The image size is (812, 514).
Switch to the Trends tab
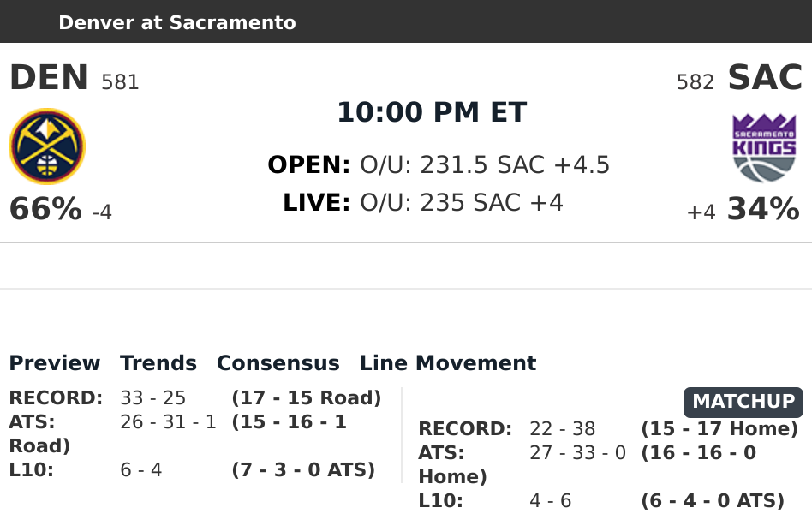[158, 363]
